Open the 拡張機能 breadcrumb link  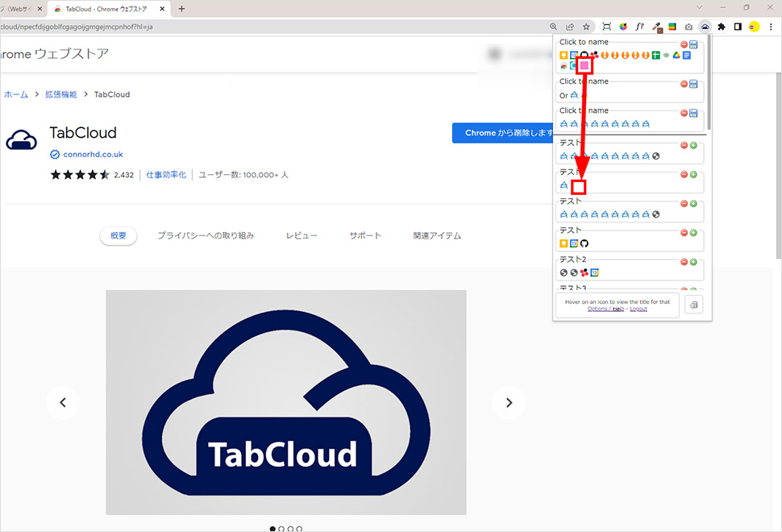coord(60,94)
